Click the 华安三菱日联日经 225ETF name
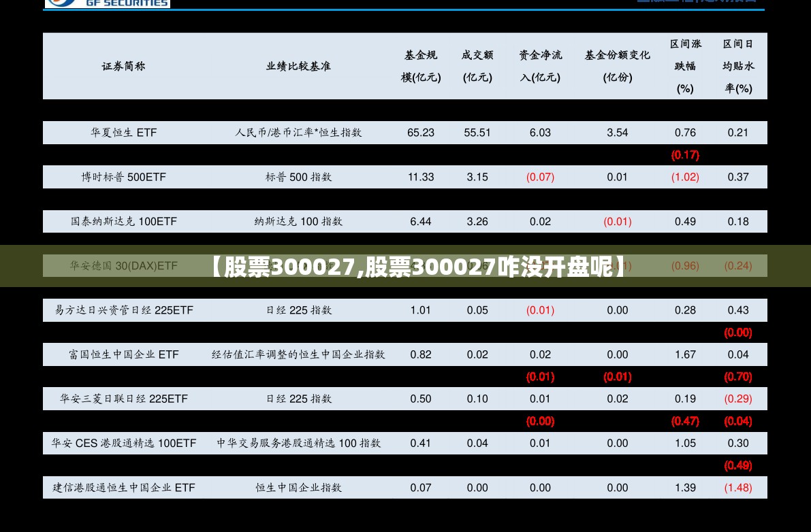 (x=124, y=399)
